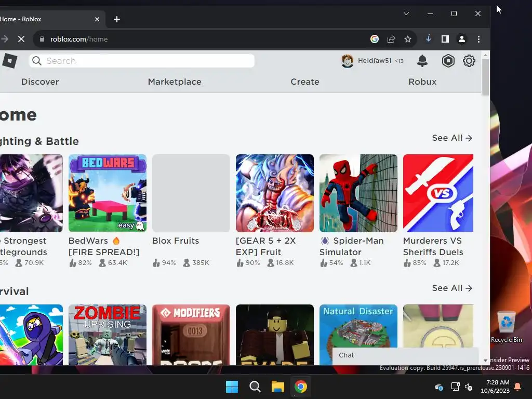532x399 pixels.
Task: Toggle the Chrome side panel icon
Action: point(445,39)
